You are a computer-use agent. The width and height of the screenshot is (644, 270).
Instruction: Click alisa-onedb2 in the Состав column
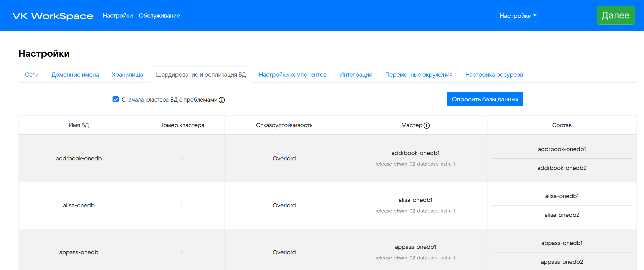click(x=562, y=215)
